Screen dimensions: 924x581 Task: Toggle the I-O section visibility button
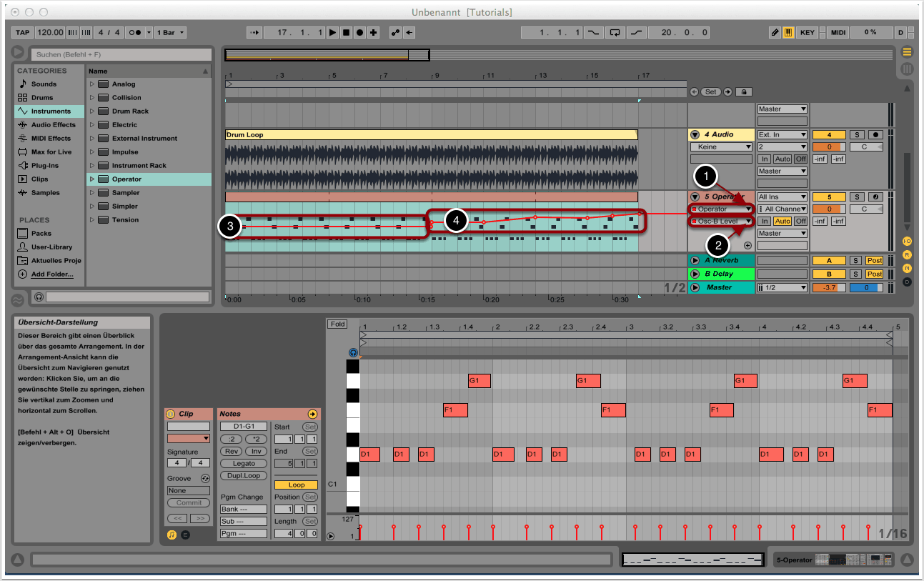point(907,242)
